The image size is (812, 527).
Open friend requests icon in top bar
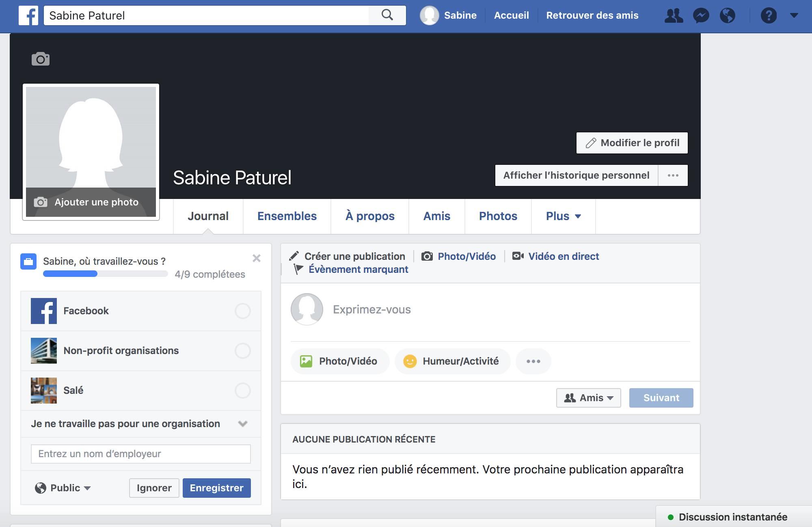coord(674,16)
